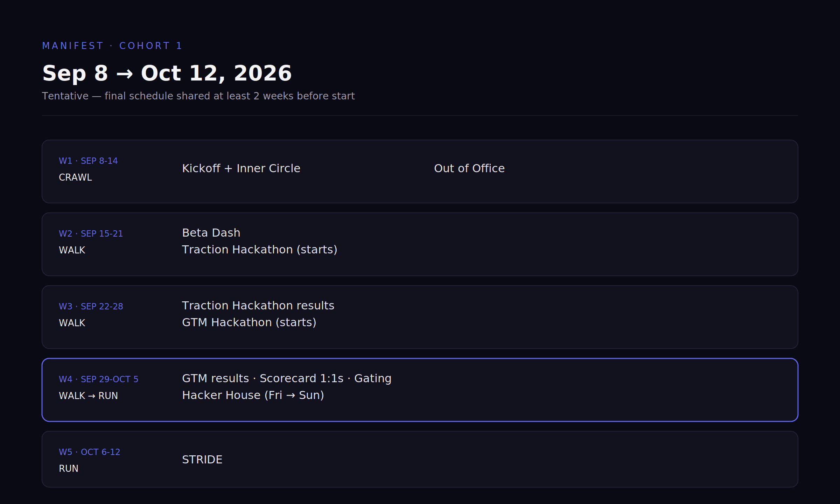Open the W1 · SEP 8-14 week label
Screen dimensions: 840x504
click(88, 161)
